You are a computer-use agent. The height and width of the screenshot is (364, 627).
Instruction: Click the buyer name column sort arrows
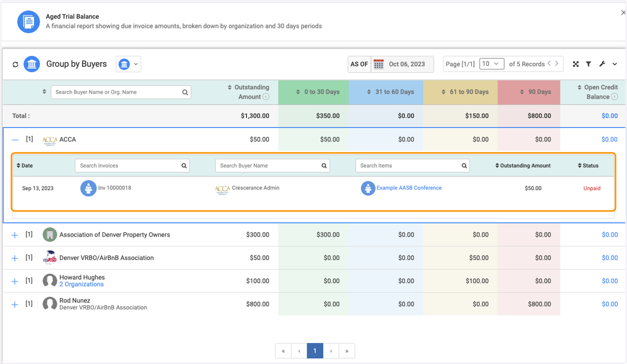point(44,92)
